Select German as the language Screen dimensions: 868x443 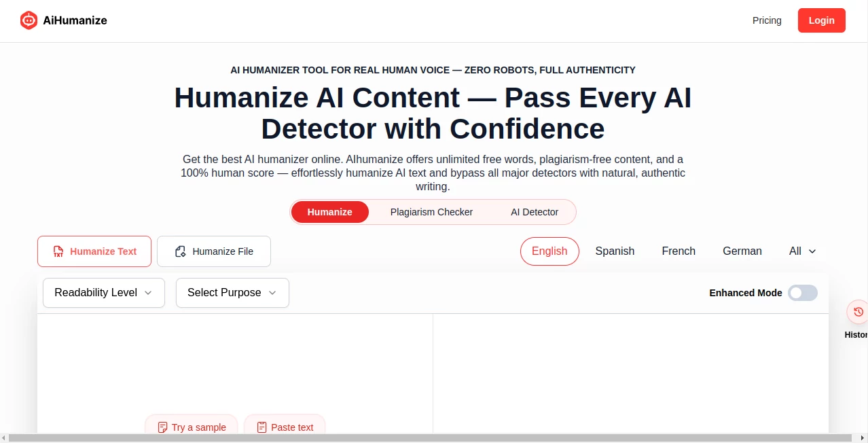click(742, 251)
